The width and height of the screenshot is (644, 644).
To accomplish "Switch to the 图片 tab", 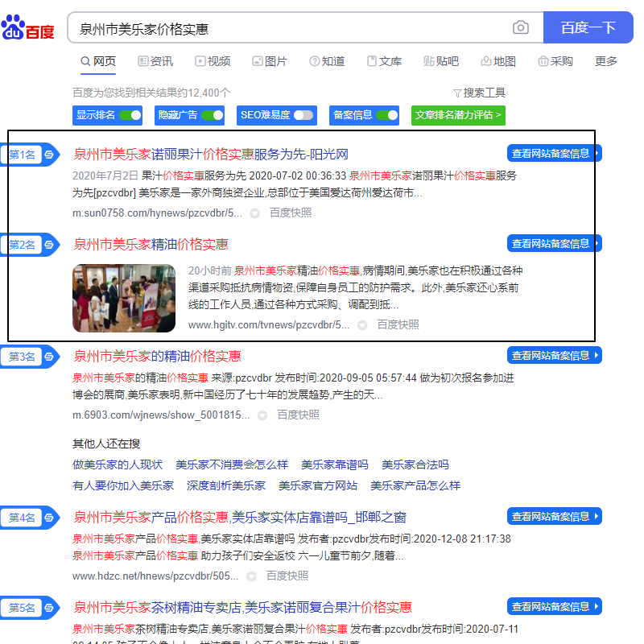I will (270, 62).
